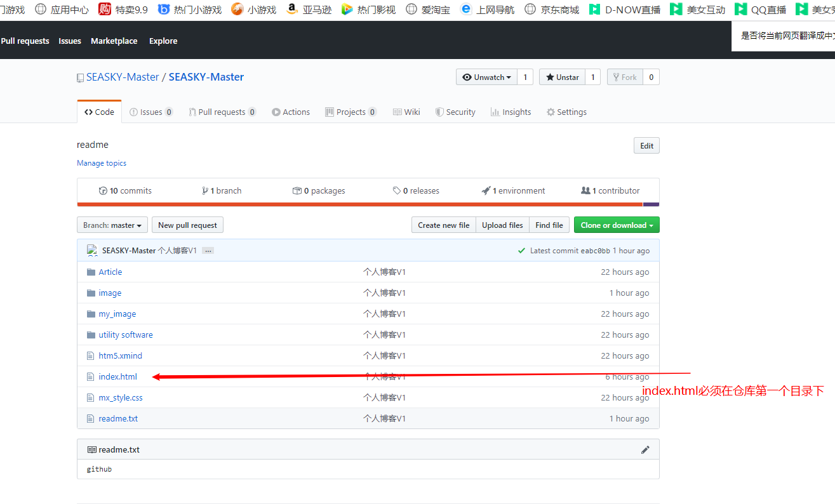Open the 热门影视 bookmark
This screenshot has width=835, height=504.
(368, 10)
